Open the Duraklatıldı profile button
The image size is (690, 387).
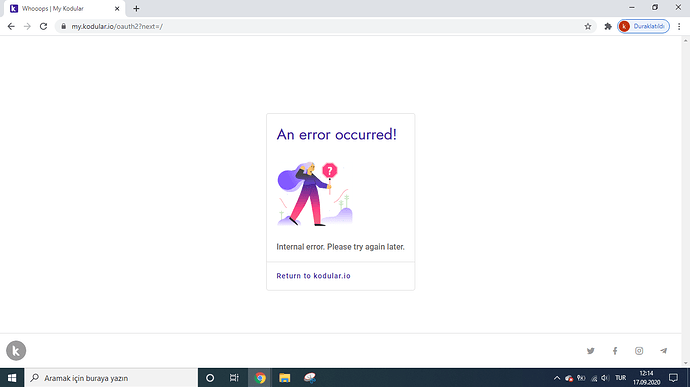pyautogui.click(x=643, y=26)
